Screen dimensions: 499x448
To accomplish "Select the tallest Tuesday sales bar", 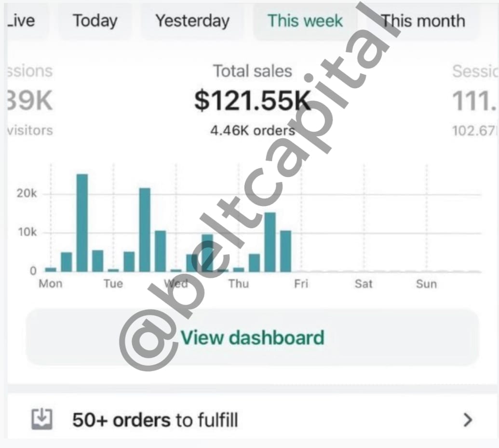I will pos(145,230).
